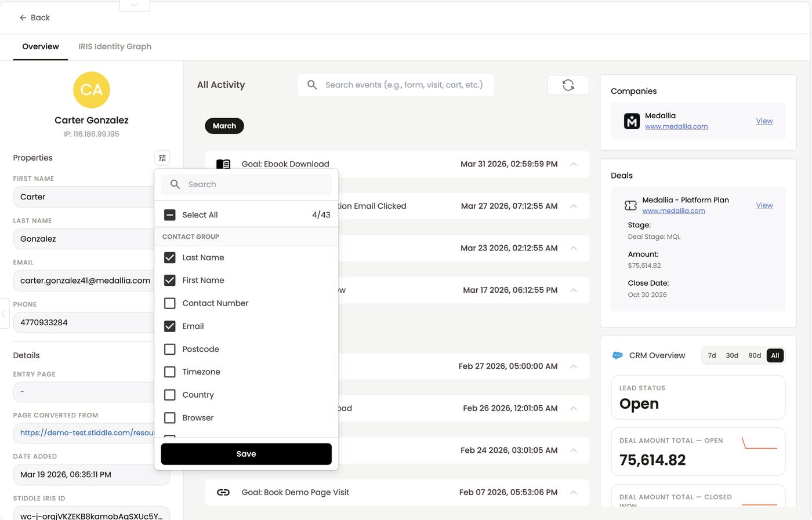Viewport: 812px width, 520px height.
Task: Click View link for Medallia company
Action: 764,121
